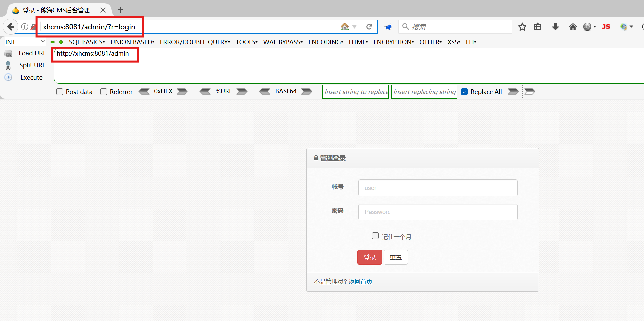Click the browser back arrow button
Screen dimensions: 644x321
coord(11,27)
